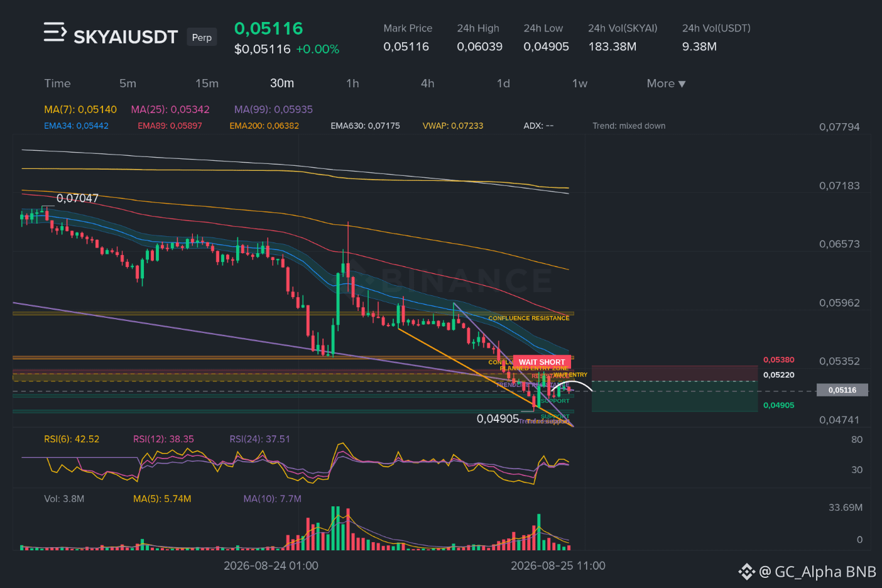
Task: Click the Perp contract badge
Action: pos(202,38)
